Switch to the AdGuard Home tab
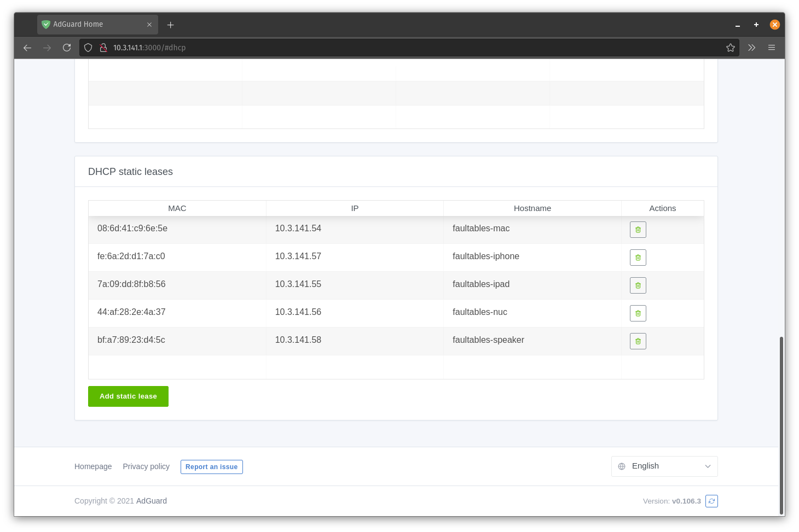 pyautogui.click(x=97, y=25)
